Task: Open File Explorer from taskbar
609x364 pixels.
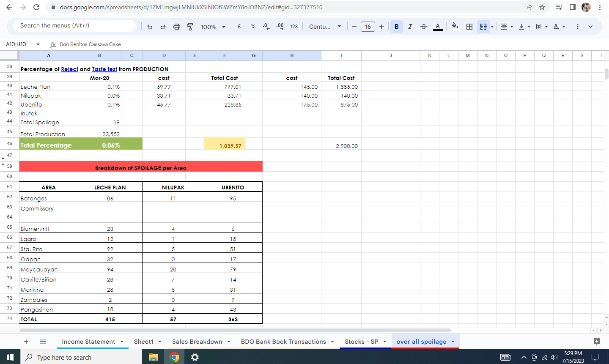Action: (153, 357)
